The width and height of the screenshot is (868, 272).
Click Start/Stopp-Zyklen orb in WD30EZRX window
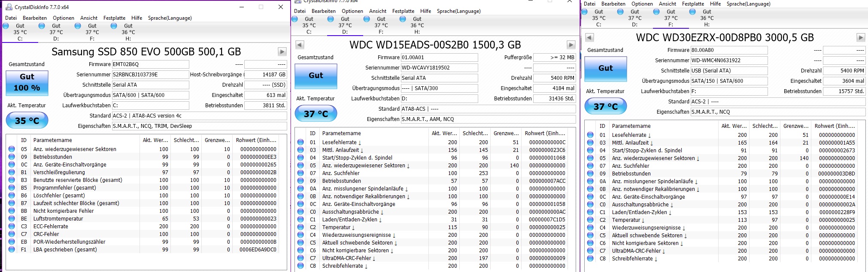[x=590, y=150]
